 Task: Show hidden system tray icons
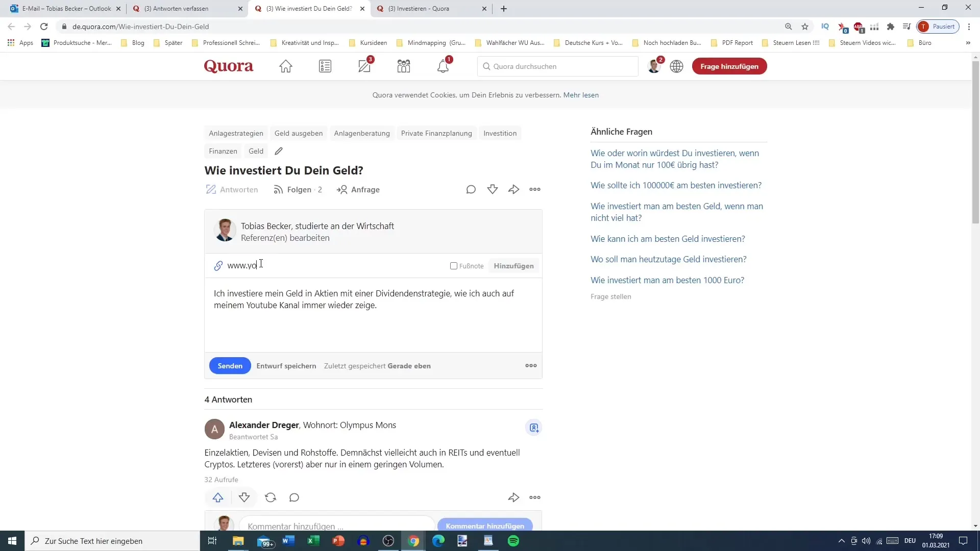pyautogui.click(x=841, y=541)
